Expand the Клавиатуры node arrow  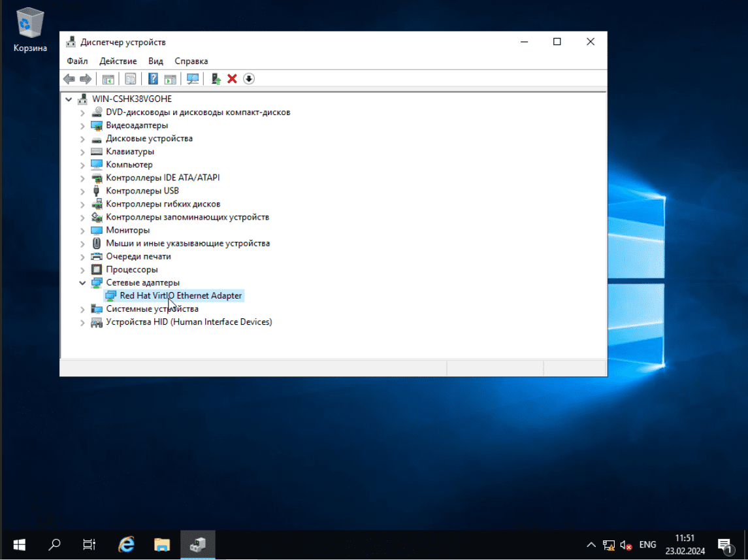82,152
